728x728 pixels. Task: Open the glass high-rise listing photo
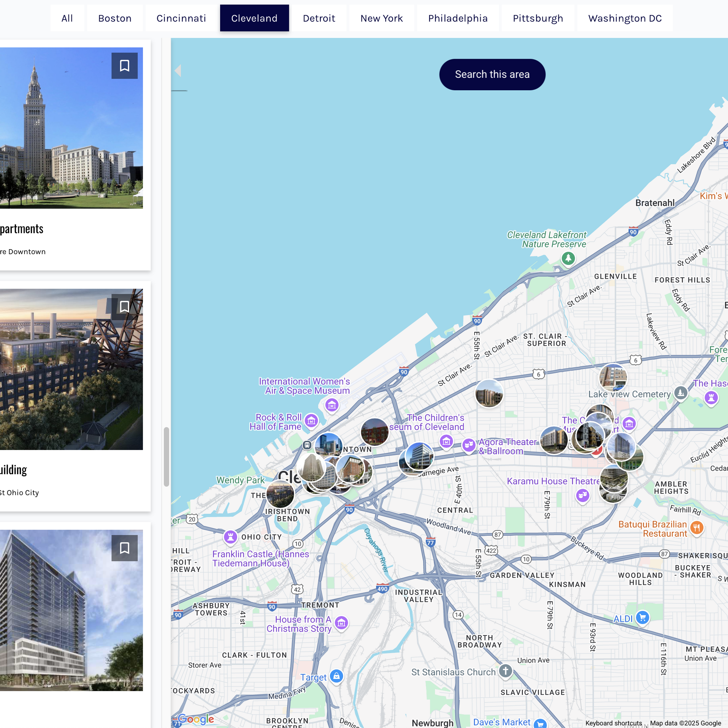point(71,610)
